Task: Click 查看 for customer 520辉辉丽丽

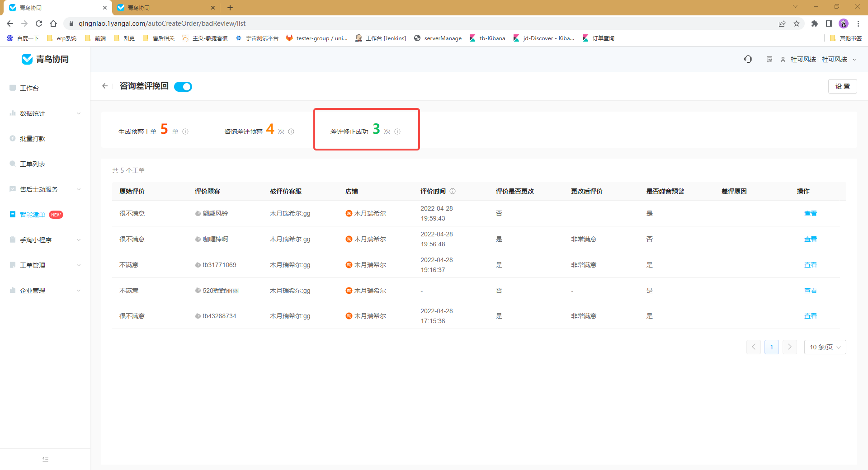Action: coord(810,291)
